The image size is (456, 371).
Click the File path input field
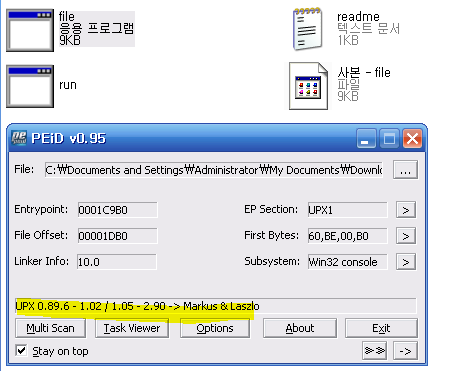point(214,170)
